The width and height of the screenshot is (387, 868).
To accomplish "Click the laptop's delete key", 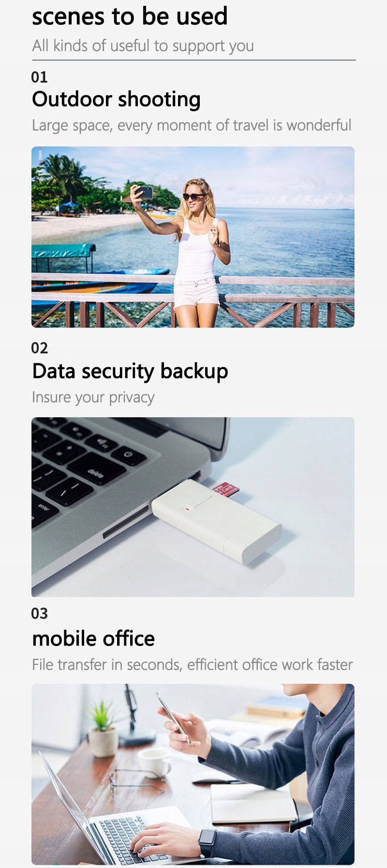I will (96, 470).
